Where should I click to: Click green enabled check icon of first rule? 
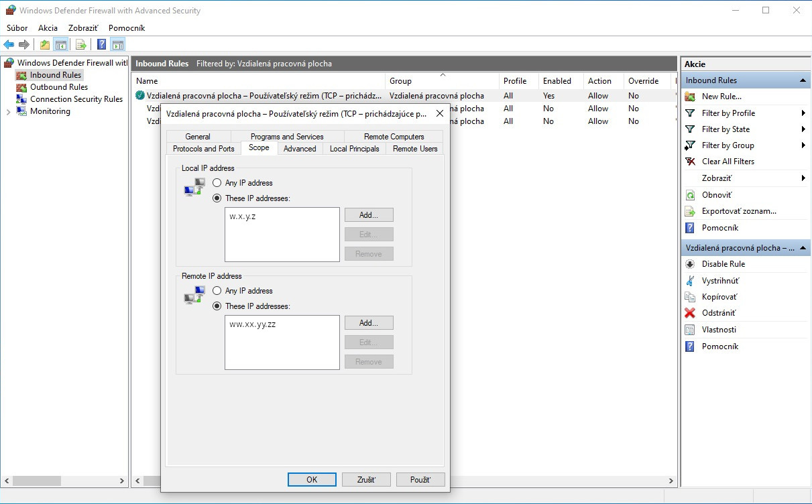pos(140,95)
